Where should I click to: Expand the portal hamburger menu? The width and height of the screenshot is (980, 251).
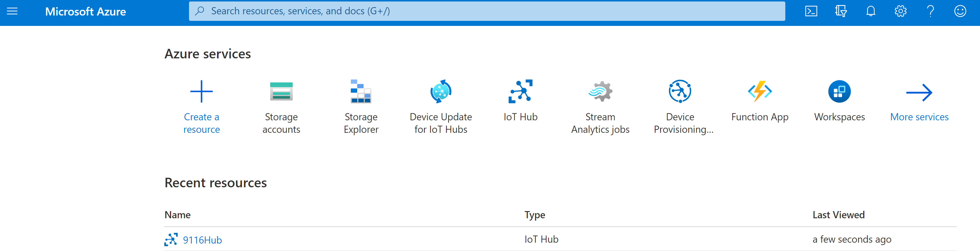12,11
